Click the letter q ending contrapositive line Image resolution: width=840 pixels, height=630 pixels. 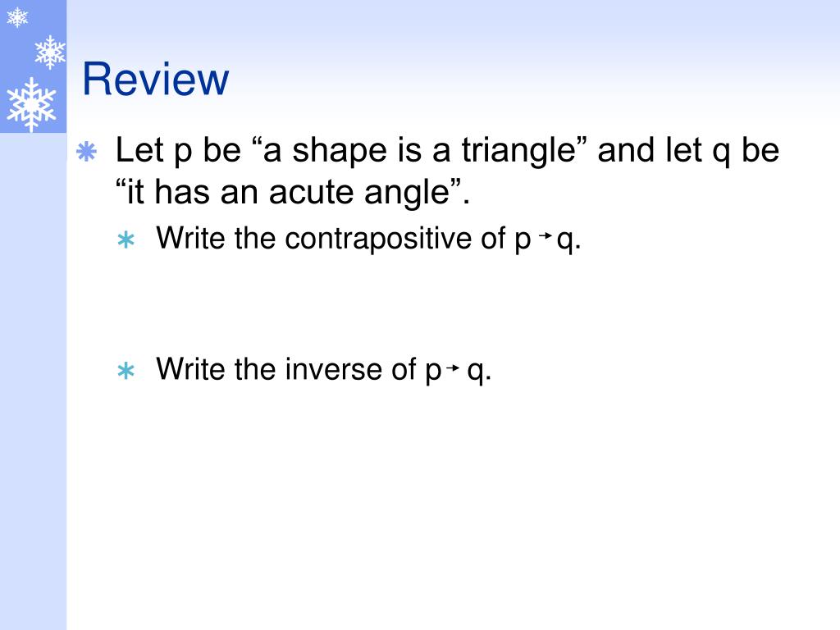tap(565, 240)
